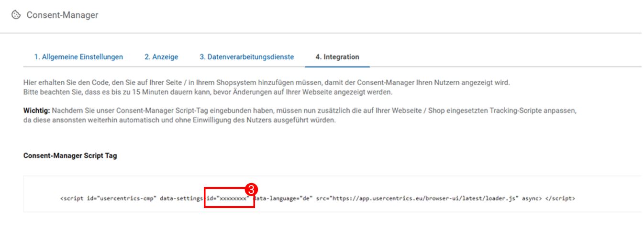Viewport: 644px width, 242px height.
Task: Click the 'Hier erhalten Sie den Code' paragraph
Action: click(x=266, y=83)
